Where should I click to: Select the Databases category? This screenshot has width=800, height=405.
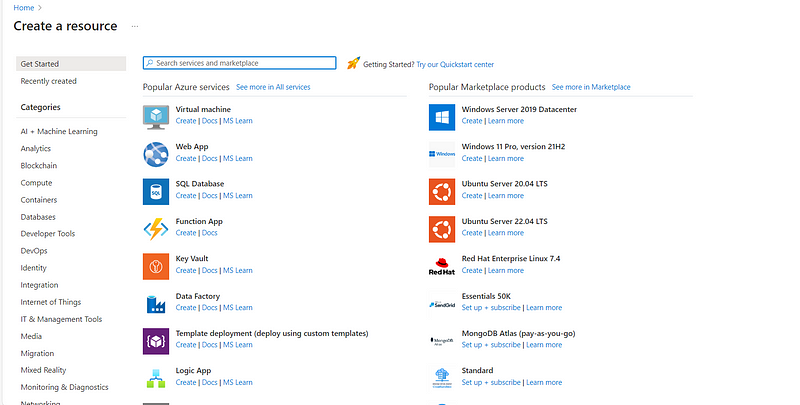38,217
